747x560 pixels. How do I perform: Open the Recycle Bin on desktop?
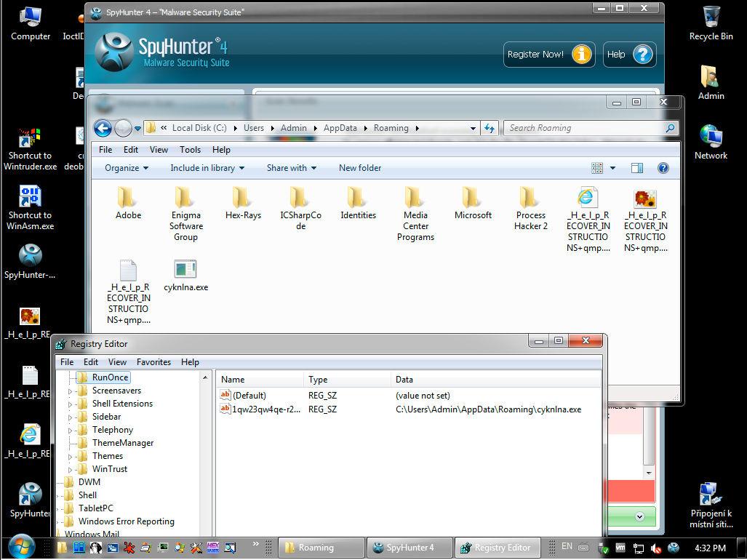(x=711, y=24)
